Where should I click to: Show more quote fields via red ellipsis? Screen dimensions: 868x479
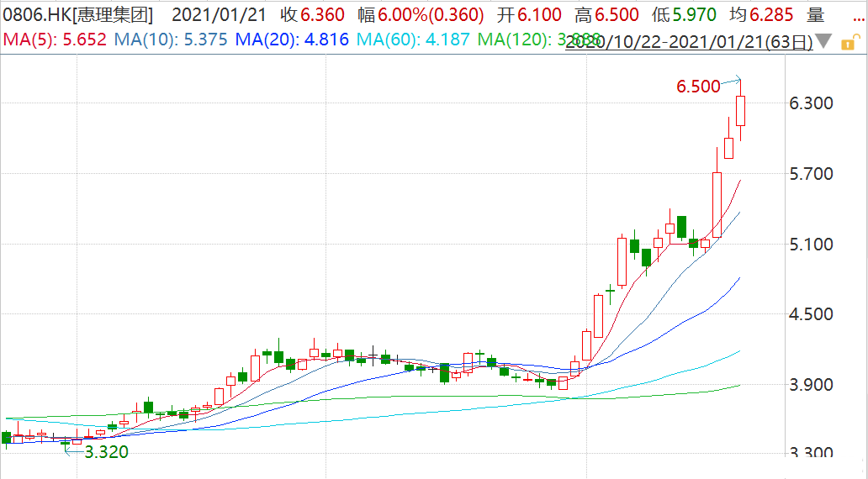point(859,18)
